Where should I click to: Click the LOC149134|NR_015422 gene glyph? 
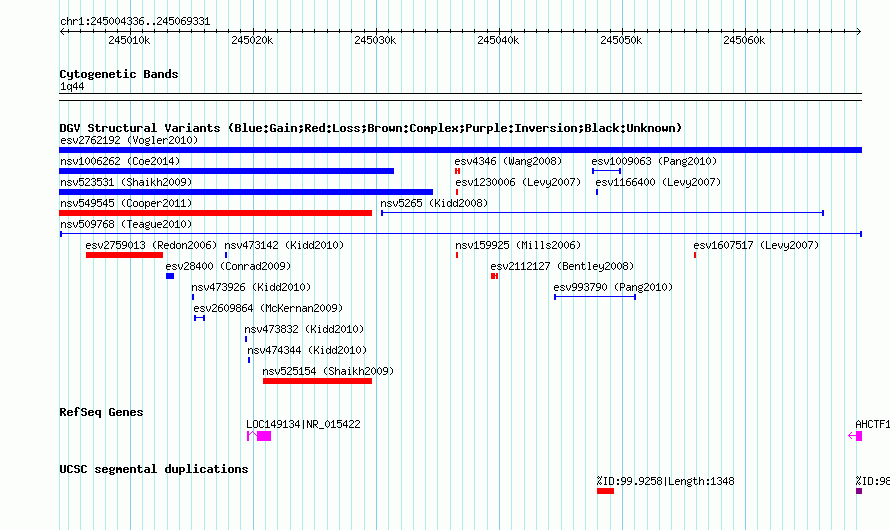259,436
